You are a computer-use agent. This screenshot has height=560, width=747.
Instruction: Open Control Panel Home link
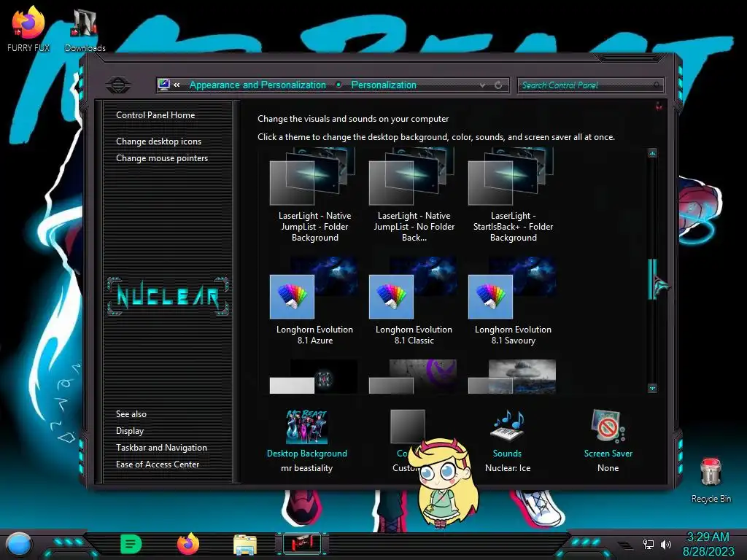tap(155, 115)
